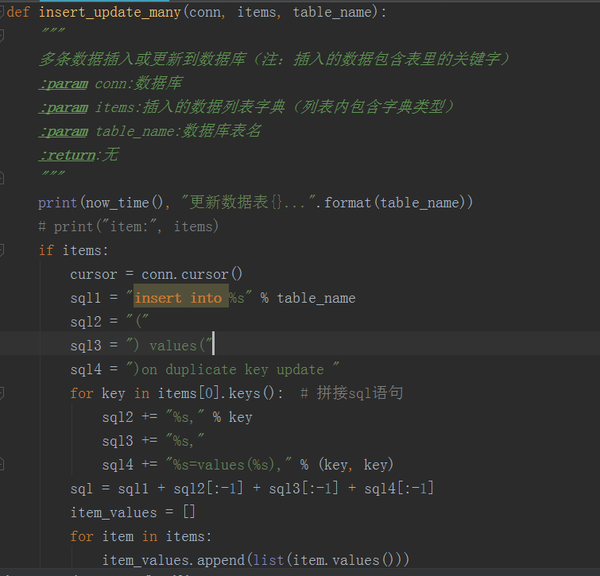This screenshot has height=576, width=600.
Task: Click the sql3[:-1] slice in the sql concatenation
Action: coord(303,488)
